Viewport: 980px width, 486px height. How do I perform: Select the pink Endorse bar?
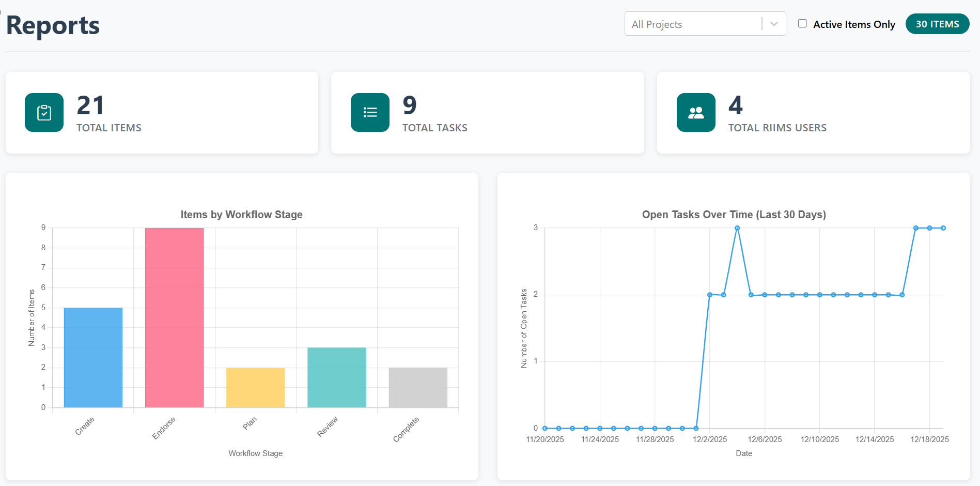[x=174, y=317]
